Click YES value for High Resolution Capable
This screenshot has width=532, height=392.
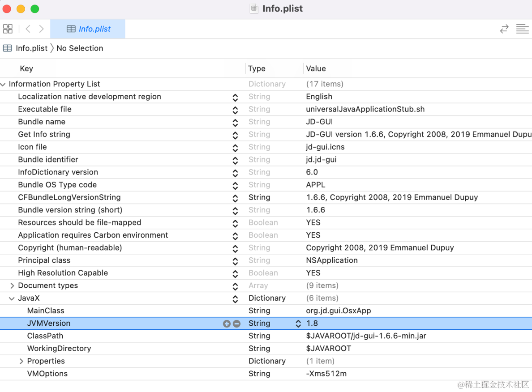313,273
